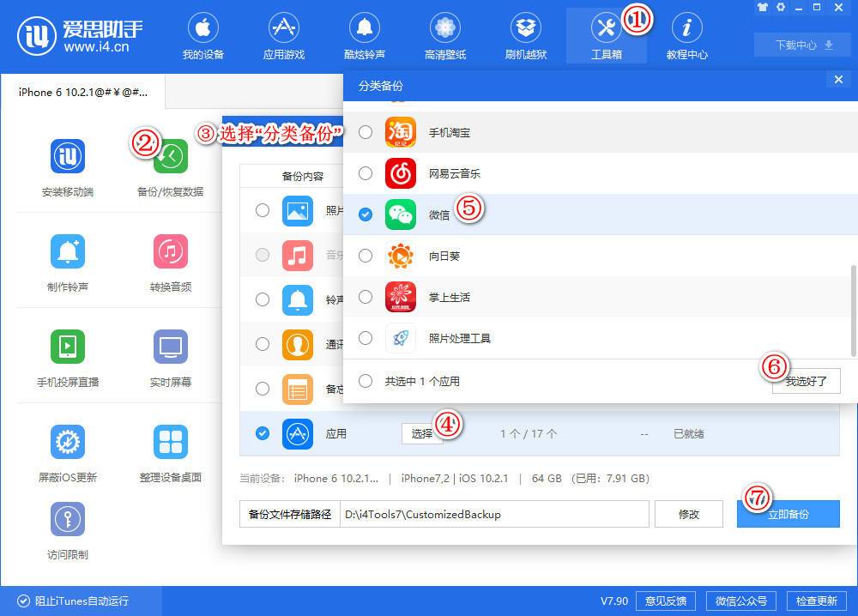The height and width of the screenshot is (616, 858).
Task: Open the 应用游戏 (Apps & Games) section
Action: click(x=284, y=34)
